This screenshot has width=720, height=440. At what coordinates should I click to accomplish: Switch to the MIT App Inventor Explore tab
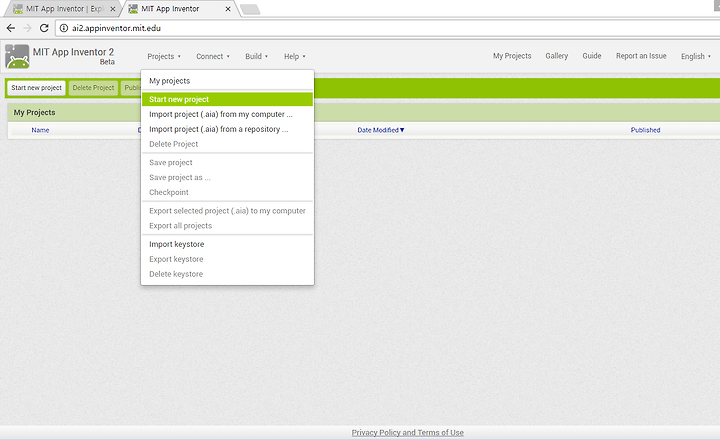click(x=64, y=9)
